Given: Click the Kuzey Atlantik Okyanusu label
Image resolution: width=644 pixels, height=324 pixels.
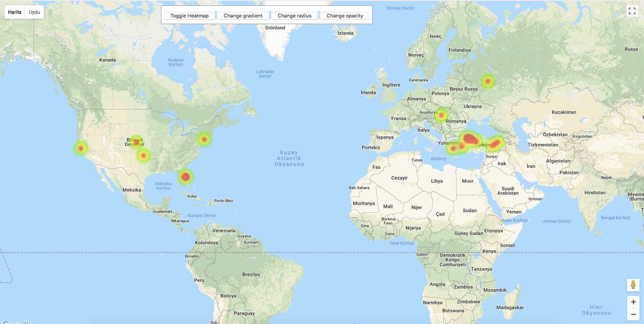Looking at the screenshot, I should click(289, 158).
